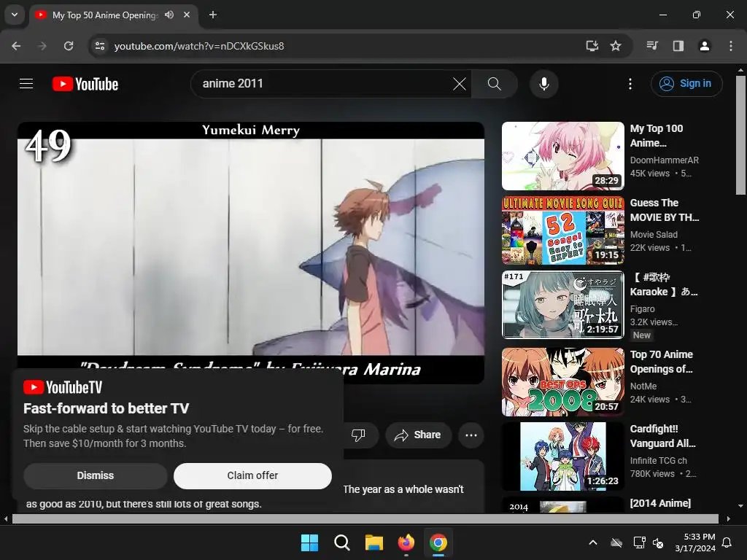Install app icon in address bar

click(x=592, y=46)
